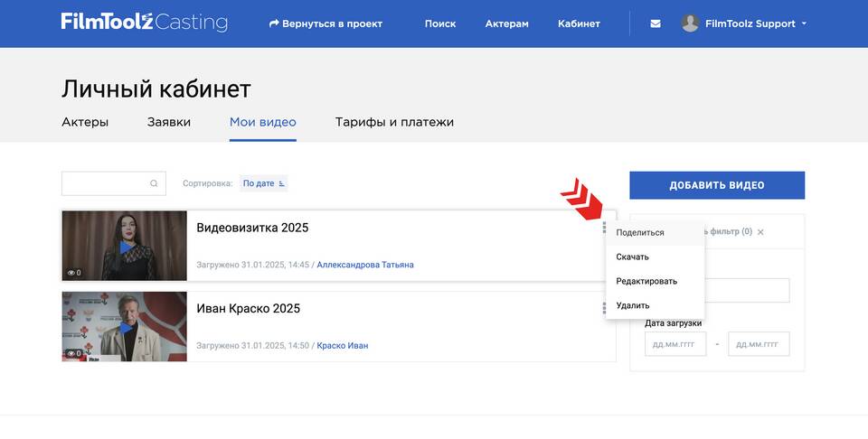Screen dimensions: 868x439
Task: Toggle sort order 'По дате'
Action: tap(263, 183)
